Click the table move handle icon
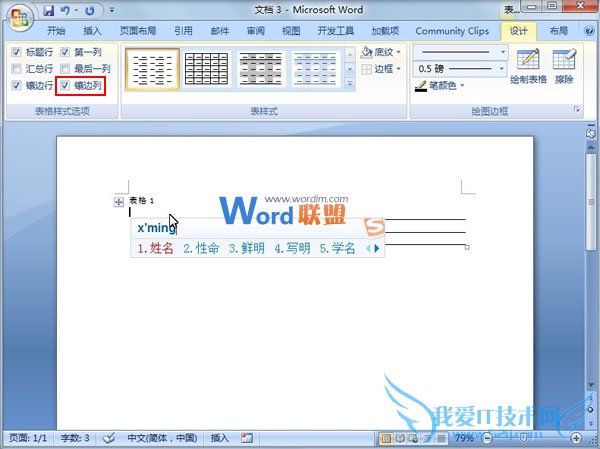600x449 pixels. pos(119,202)
